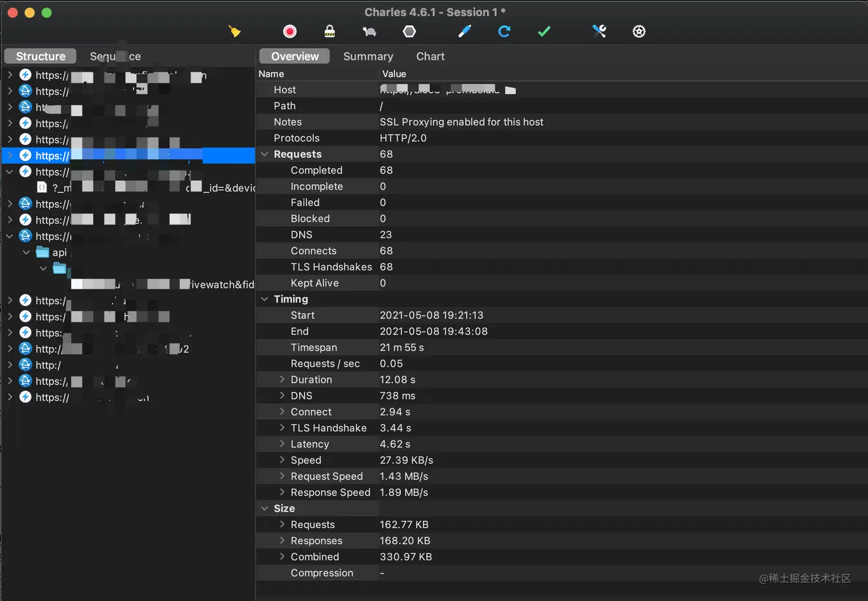This screenshot has width=868, height=601.
Task: Select the Timespan value 21 m 55 s
Action: click(x=402, y=347)
